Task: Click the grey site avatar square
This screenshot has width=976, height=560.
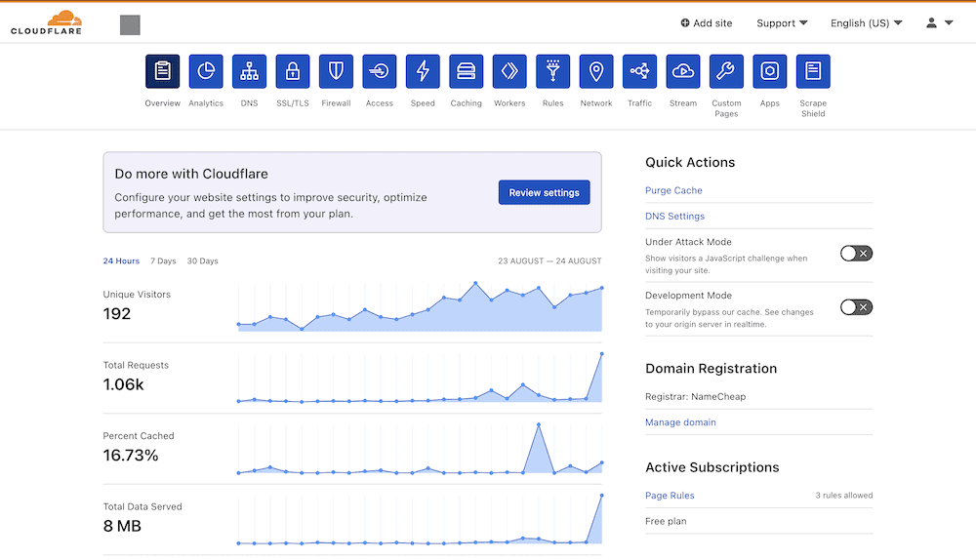Action: 130,25
